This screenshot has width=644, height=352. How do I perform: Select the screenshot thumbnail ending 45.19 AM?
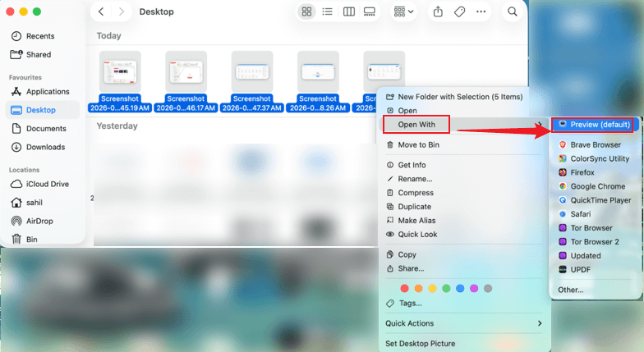(120, 71)
